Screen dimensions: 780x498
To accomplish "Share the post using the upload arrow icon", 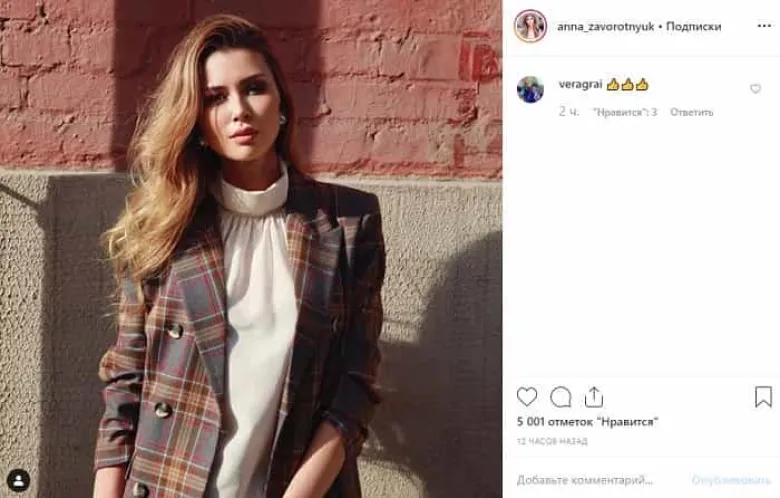I will point(594,397).
